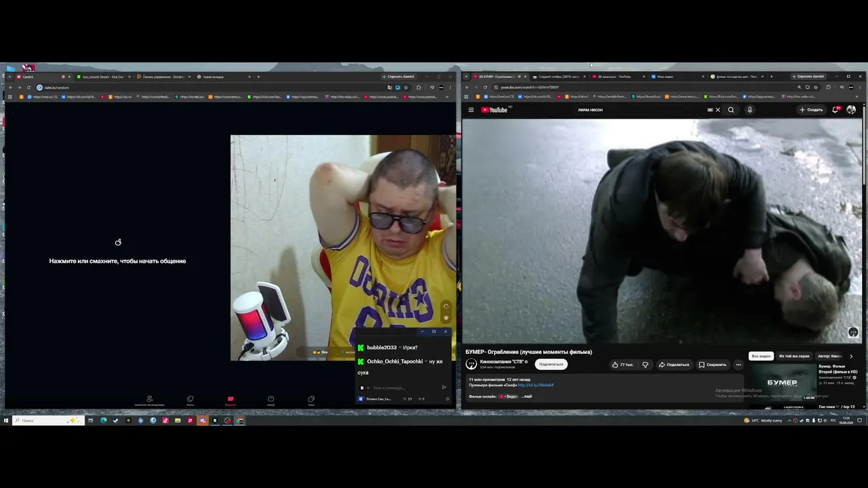Like the БУМЕР video
868x488 pixels.
tap(623, 365)
